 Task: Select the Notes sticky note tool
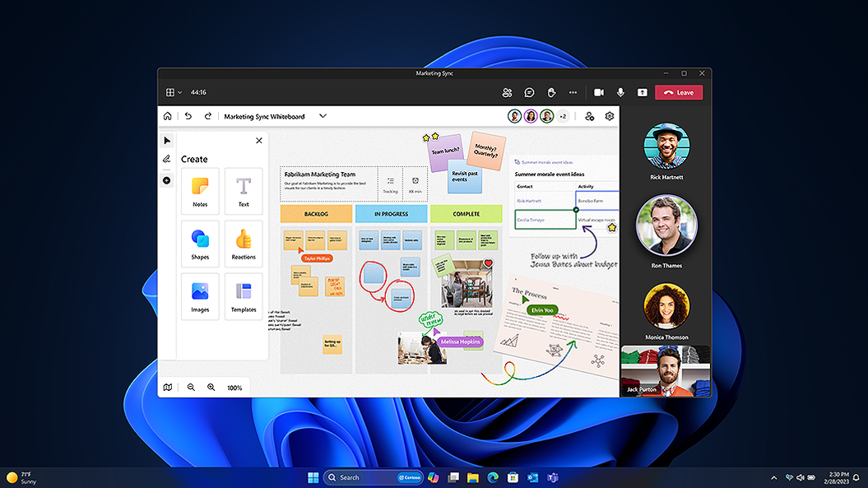pos(200,191)
